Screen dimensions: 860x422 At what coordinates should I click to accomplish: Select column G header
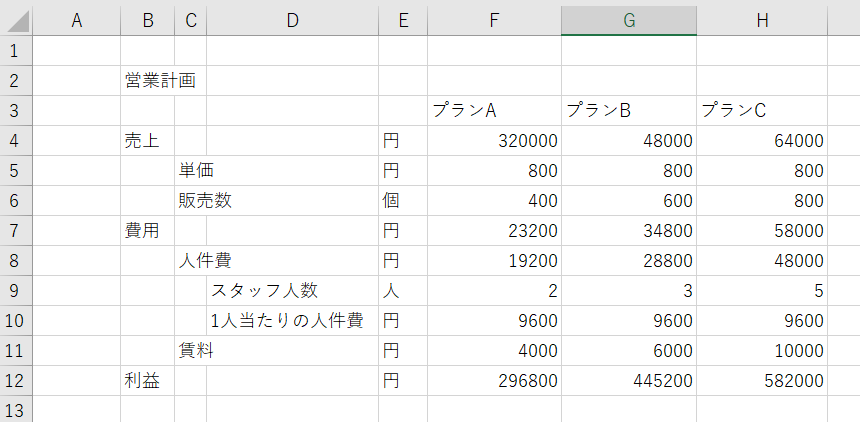(x=629, y=21)
